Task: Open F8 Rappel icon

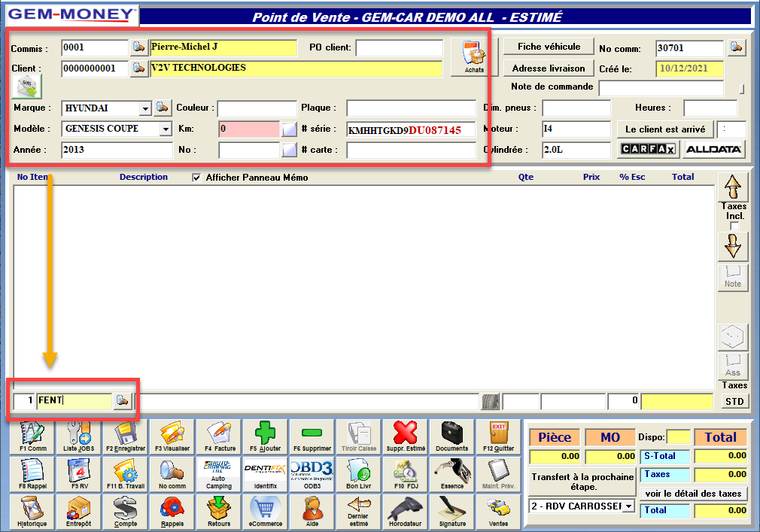Action: click(32, 474)
